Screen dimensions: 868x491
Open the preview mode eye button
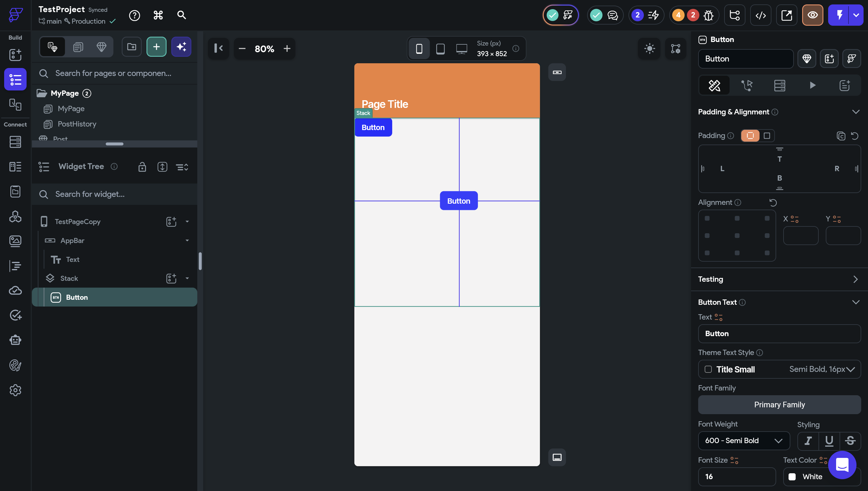point(812,15)
